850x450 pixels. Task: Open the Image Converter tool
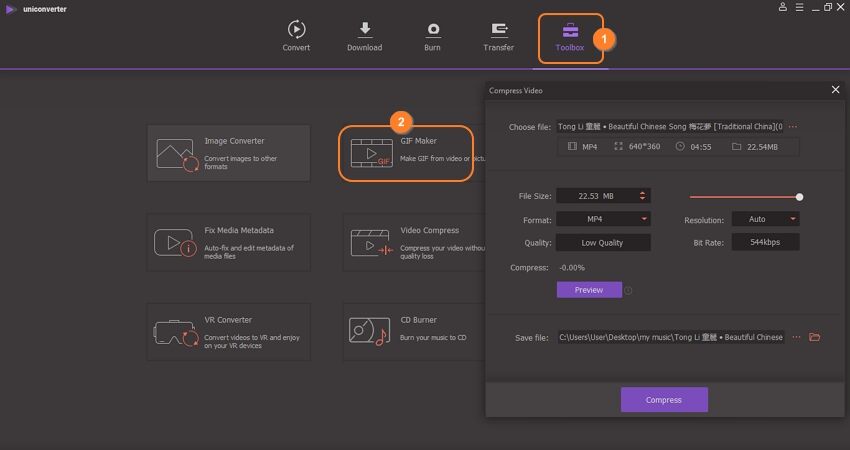[x=228, y=152]
